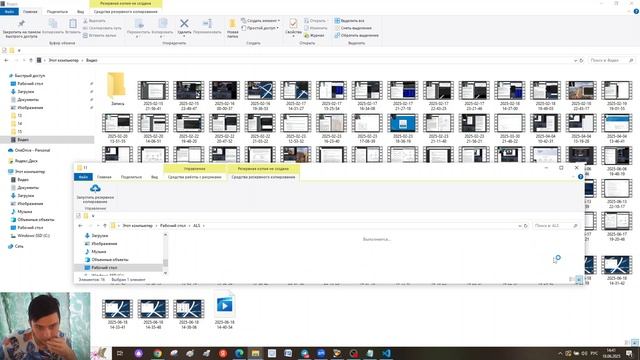
Task: Click Select none (Снять выделение)
Action: 353,28
